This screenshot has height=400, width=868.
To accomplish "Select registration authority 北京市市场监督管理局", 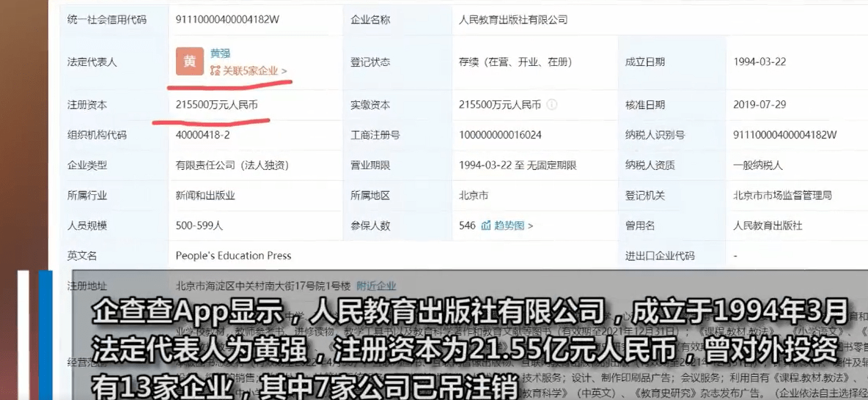I will (x=782, y=196).
